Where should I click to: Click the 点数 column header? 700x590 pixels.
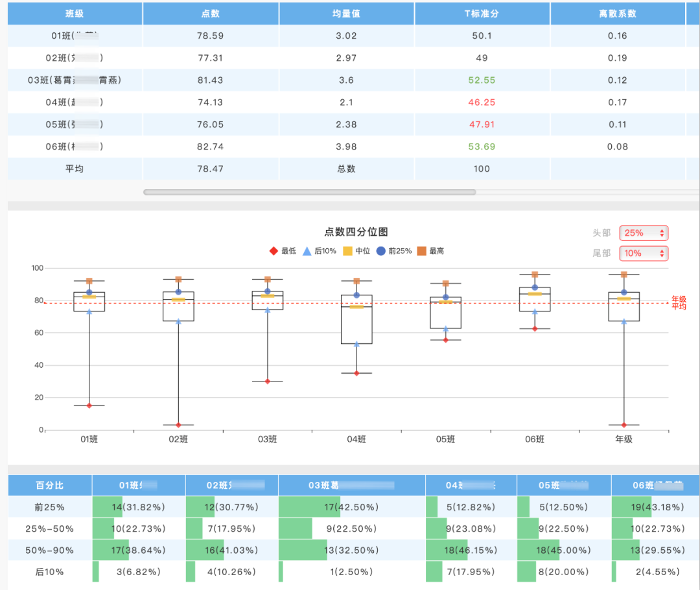pyautogui.click(x=211, y=14)
